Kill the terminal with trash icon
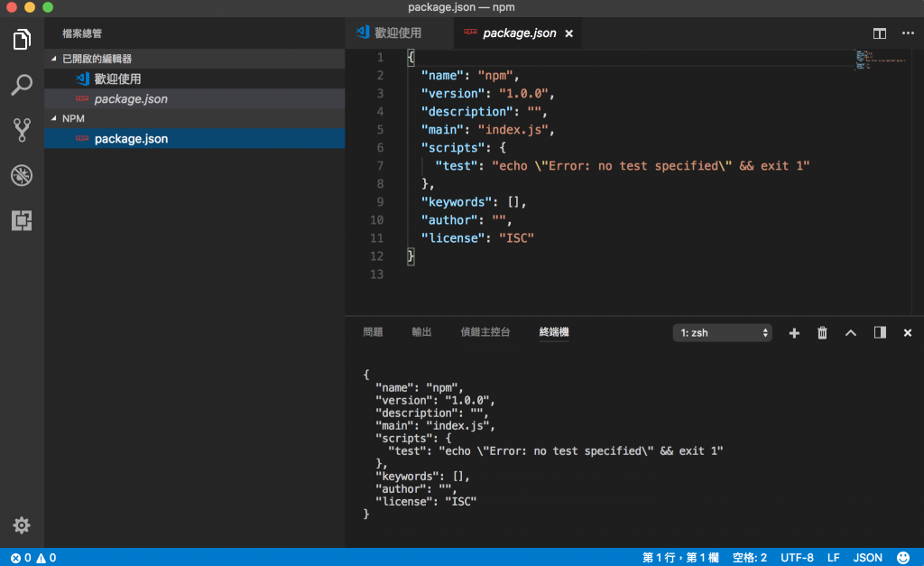The image size is (924, 566). (822, 333)
